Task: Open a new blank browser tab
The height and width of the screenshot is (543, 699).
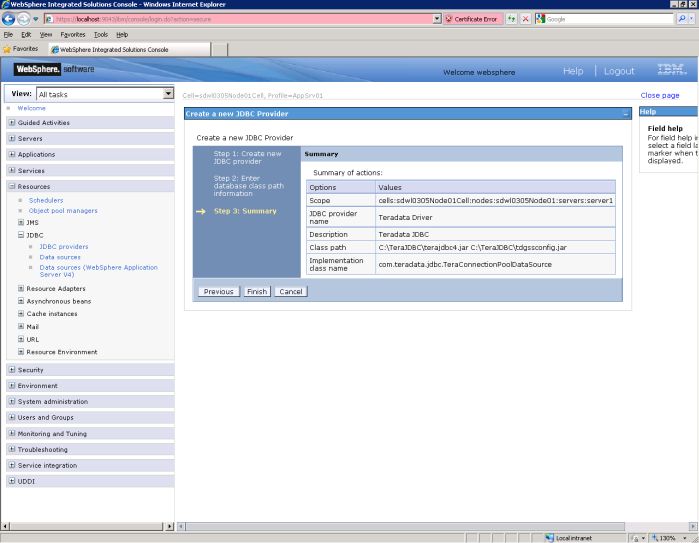Action: tap(219, 49)
